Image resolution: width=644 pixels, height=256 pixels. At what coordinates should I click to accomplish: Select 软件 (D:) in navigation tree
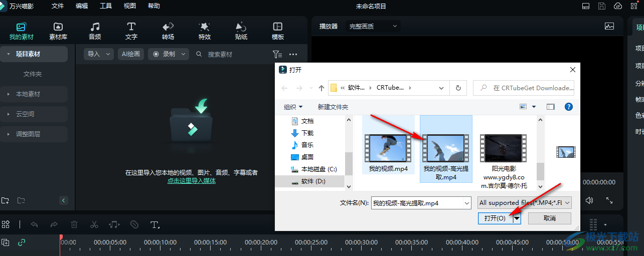(x=310, y=181)
